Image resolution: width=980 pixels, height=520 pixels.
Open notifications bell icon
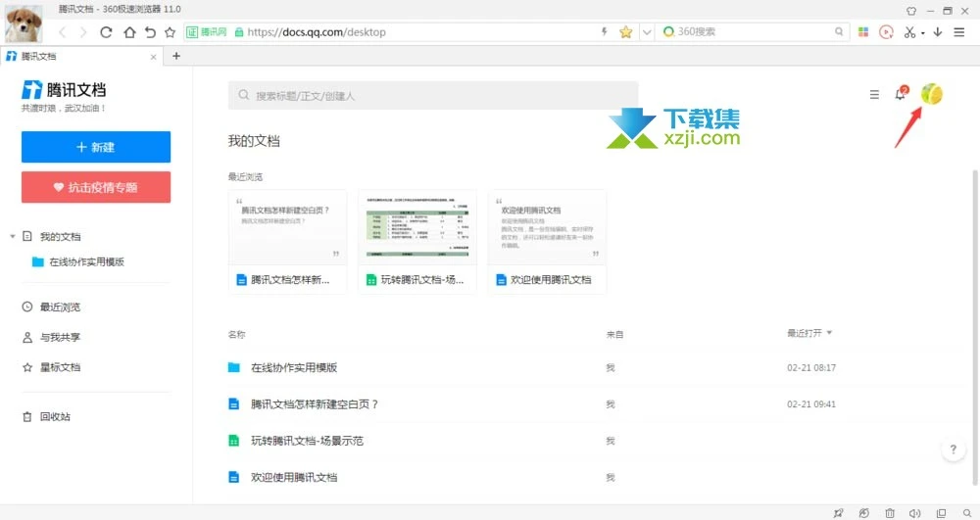coord(901,94)
